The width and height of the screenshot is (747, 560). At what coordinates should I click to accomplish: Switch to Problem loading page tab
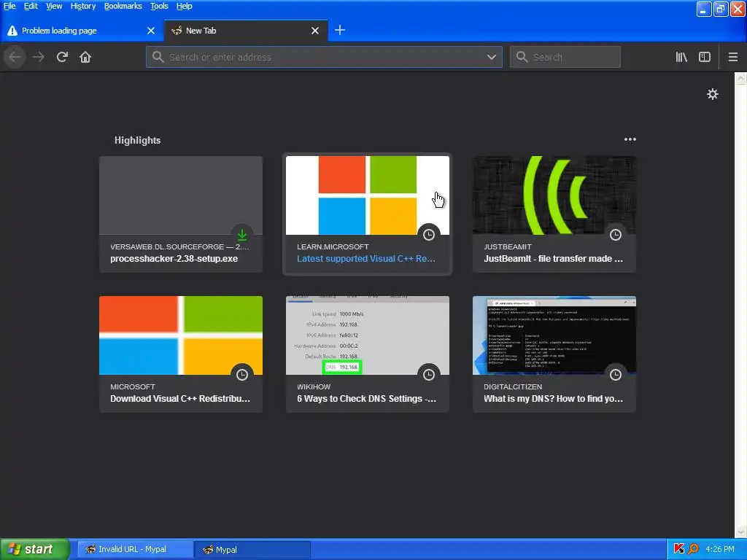pos(81,31)
